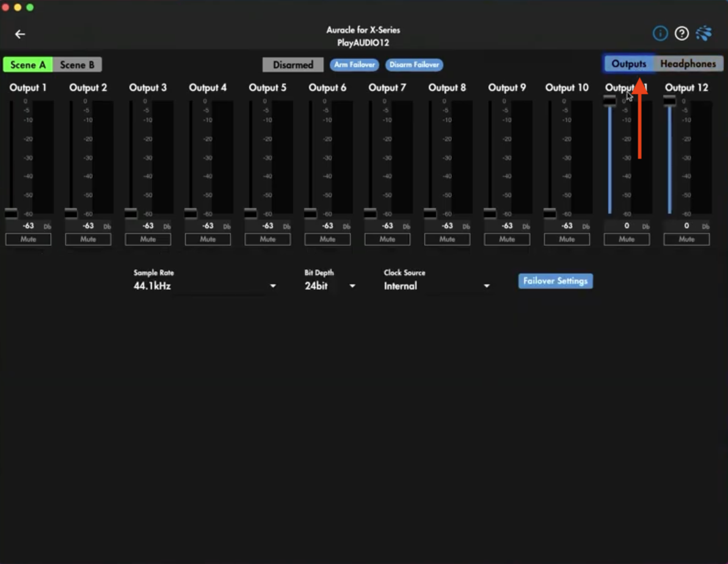This screenshot has height=564, width=728.
Task: Open the Sample Rate dropdown
Action: 273,285
